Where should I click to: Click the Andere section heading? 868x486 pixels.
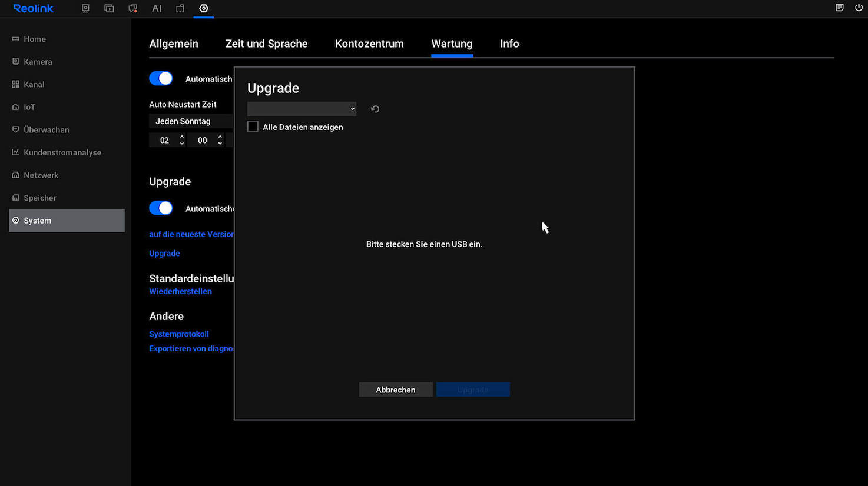point(166,316)
